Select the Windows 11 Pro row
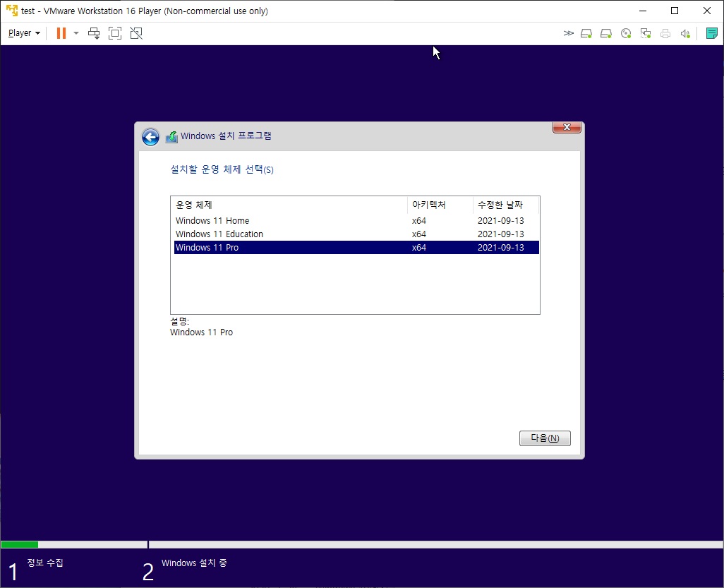The height and width of the screenshot is (588, 724). tap(356, 248)
